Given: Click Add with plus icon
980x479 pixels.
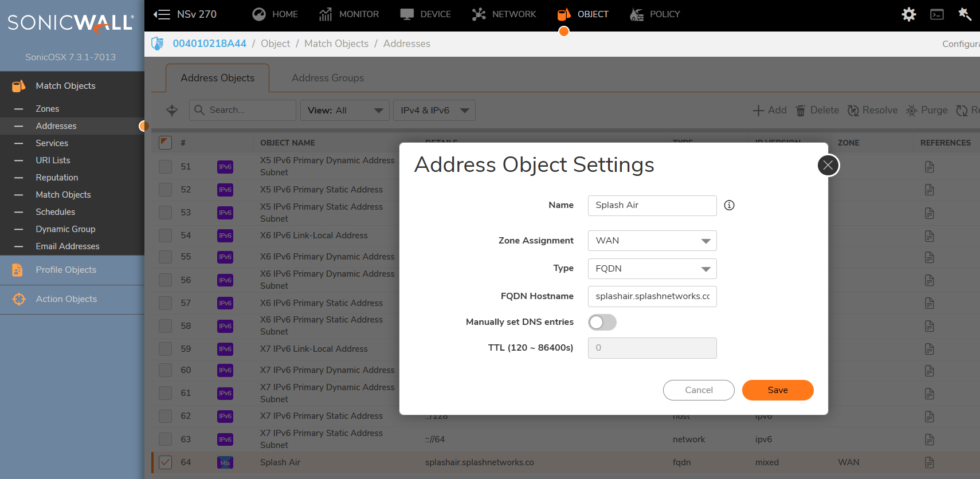Looking at the screenshot, I should [770, 110].
